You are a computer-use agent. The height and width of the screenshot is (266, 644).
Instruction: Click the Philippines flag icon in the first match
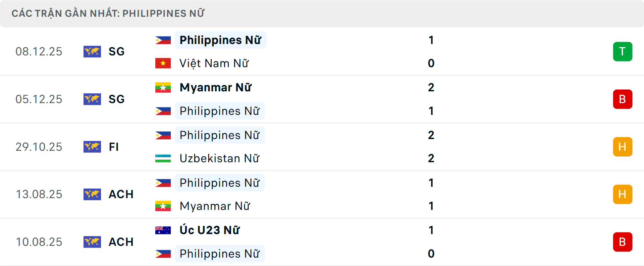(x=163, y=40)
